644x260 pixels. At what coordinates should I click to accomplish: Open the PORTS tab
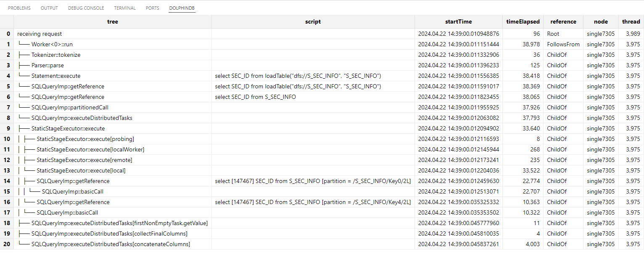(x=152, y=8)
